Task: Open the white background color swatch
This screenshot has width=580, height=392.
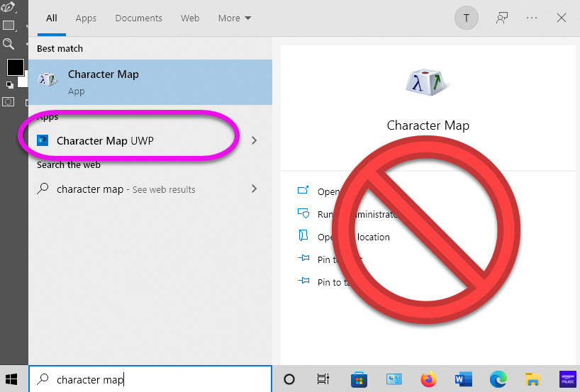Action: pos(24,80)
